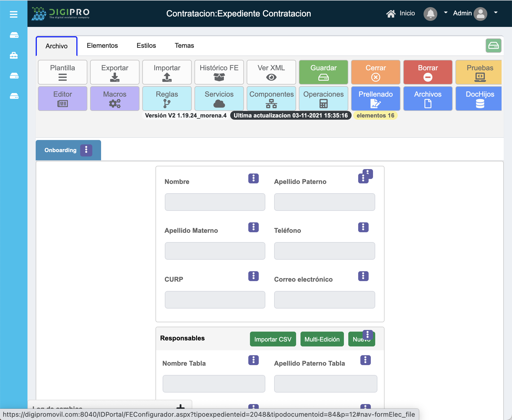
Task: Switch to the Estilos tab
Action: (146, 46)
